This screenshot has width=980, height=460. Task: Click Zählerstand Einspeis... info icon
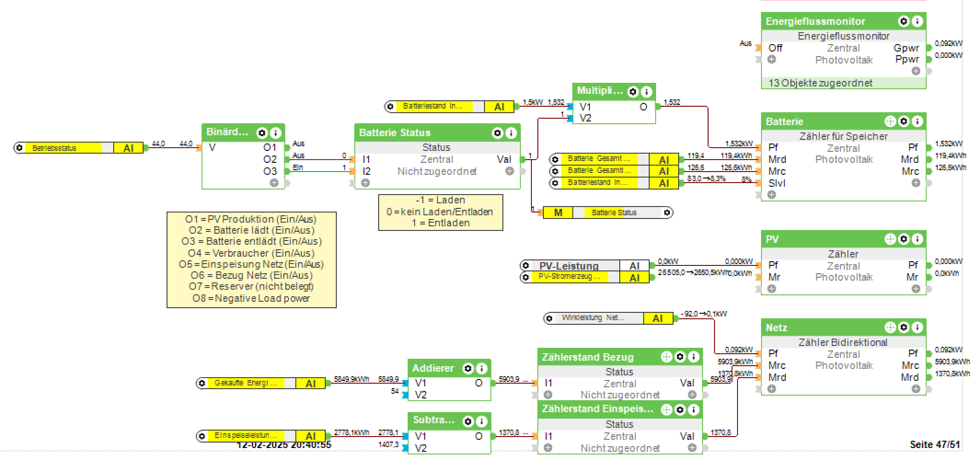click(x=693, y=409)
